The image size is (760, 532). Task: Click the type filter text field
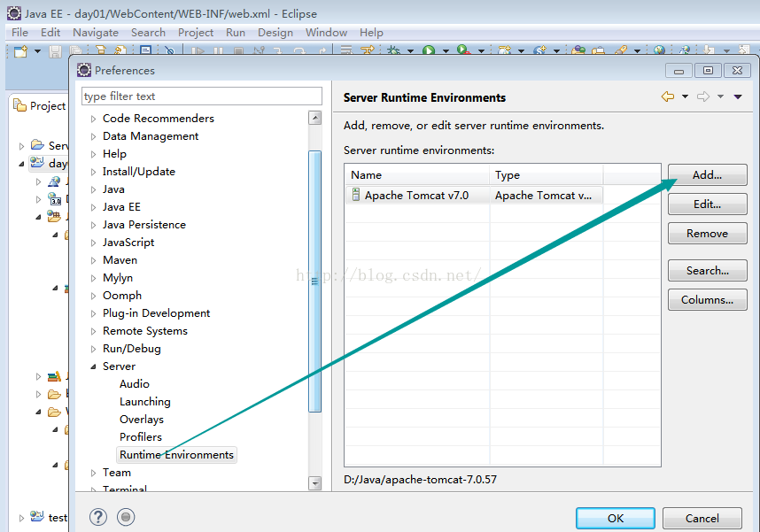202,96
